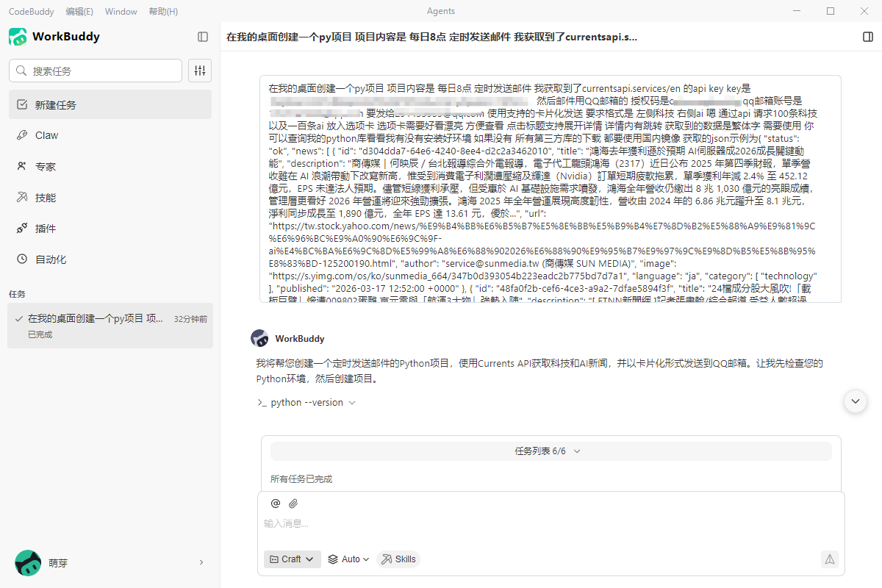Open the task filter icon beside search bar

(199, 71)
